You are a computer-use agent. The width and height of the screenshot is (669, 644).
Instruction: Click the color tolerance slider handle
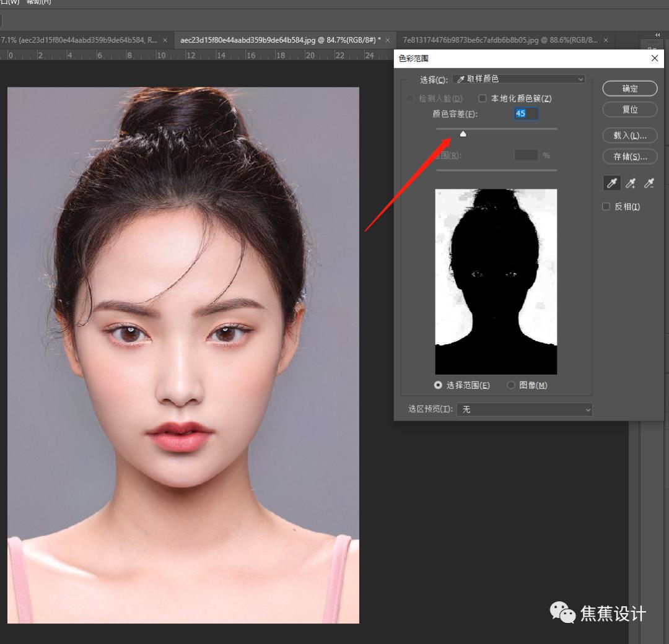pyautogui.click(x=463, y=133)
